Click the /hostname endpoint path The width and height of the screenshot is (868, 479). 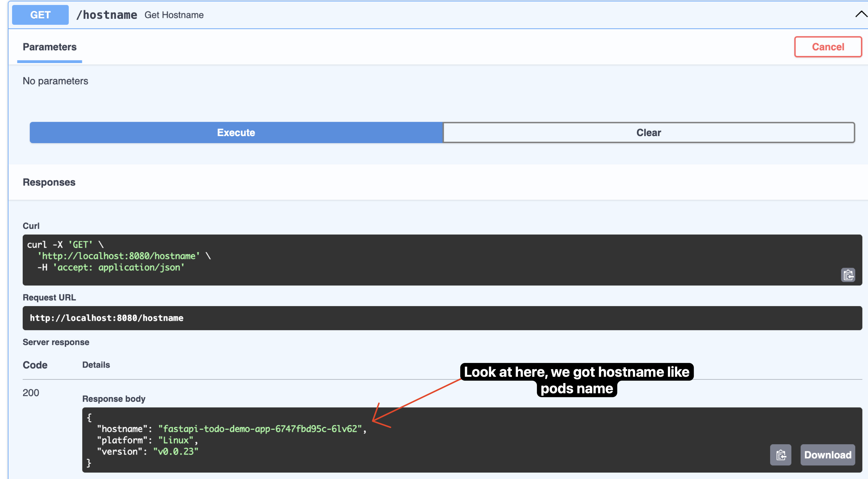pos(106,15)
